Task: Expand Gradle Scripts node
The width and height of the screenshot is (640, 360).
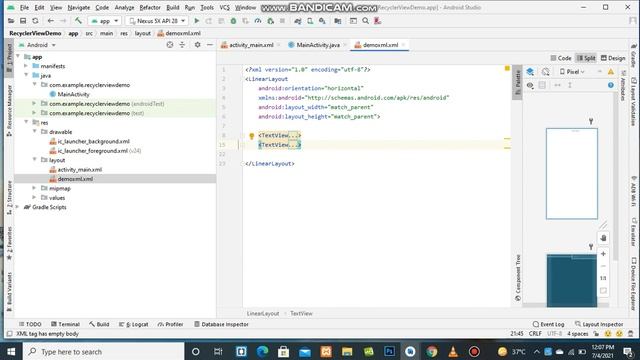Action: (17, 207)
